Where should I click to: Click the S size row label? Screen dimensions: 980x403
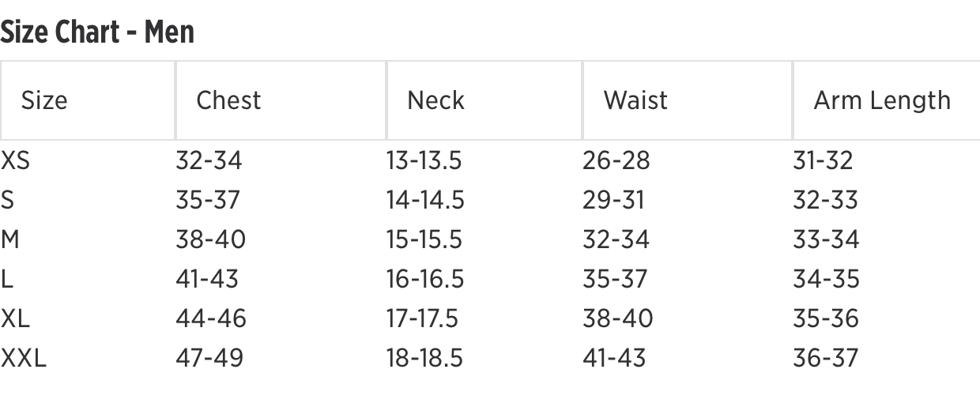7,200
